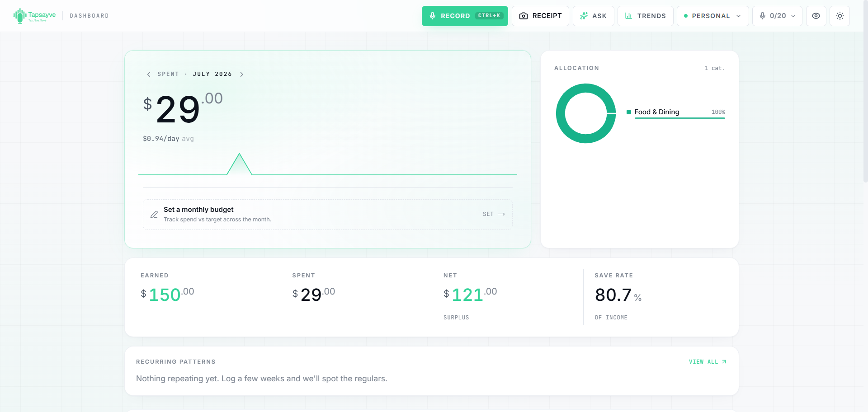Click the Food & Dining progress bar
The image size is (868, 412).
tap(680, 118)
